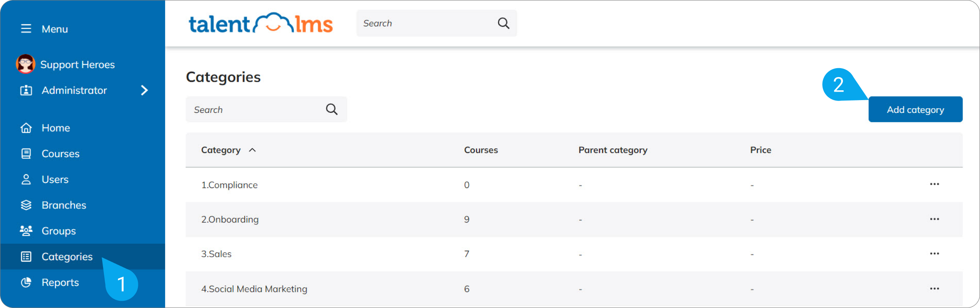Viewport: 980px width, 308px height.
Task: Select the Categories list icon
Action: [x=26, y=256]
